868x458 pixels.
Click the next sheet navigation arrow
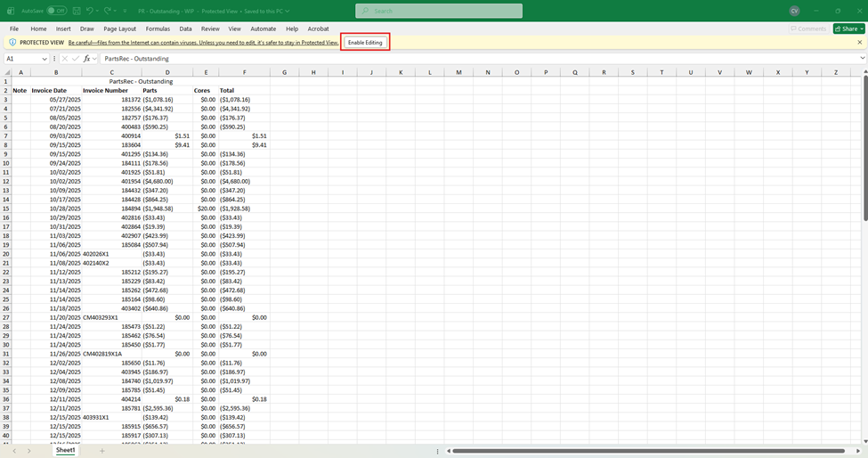28,451
